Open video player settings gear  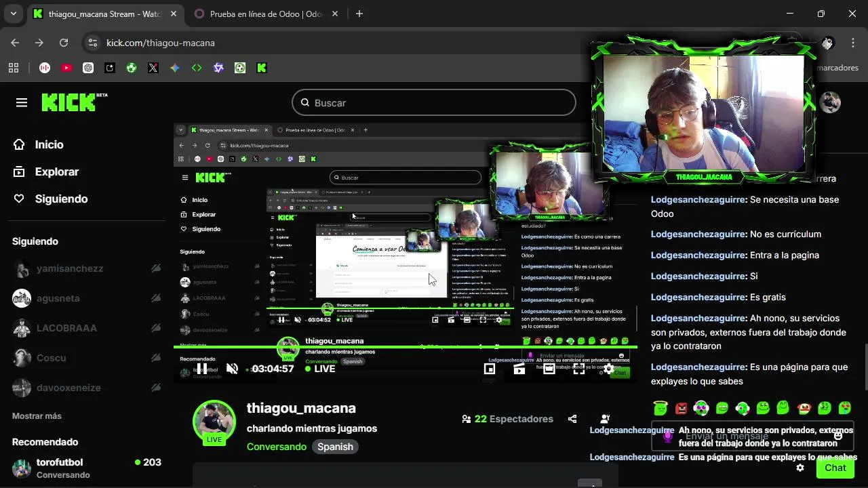coord(608,369)
